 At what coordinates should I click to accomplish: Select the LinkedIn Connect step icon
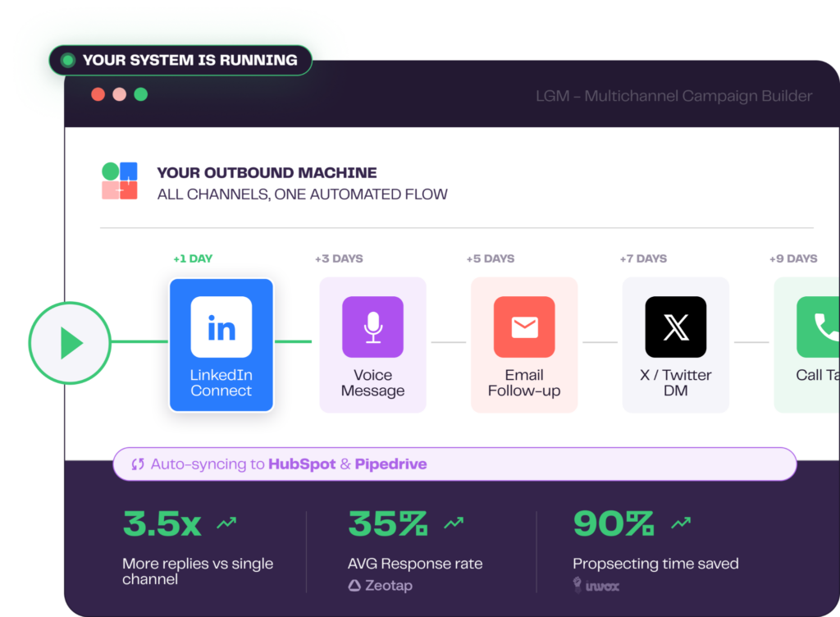click(221, 327)
